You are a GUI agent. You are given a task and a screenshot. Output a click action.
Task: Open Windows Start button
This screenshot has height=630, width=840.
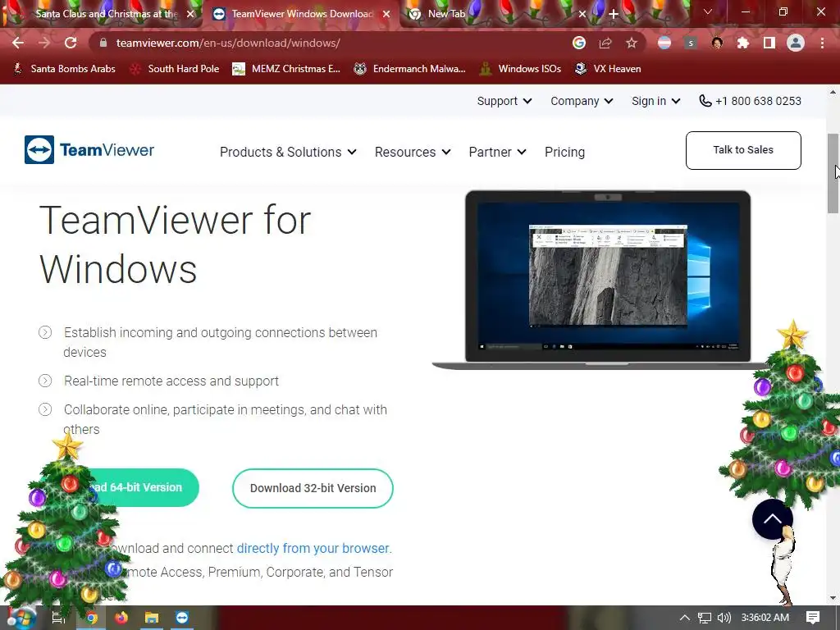pyautogui.click(x=21, y=619)
